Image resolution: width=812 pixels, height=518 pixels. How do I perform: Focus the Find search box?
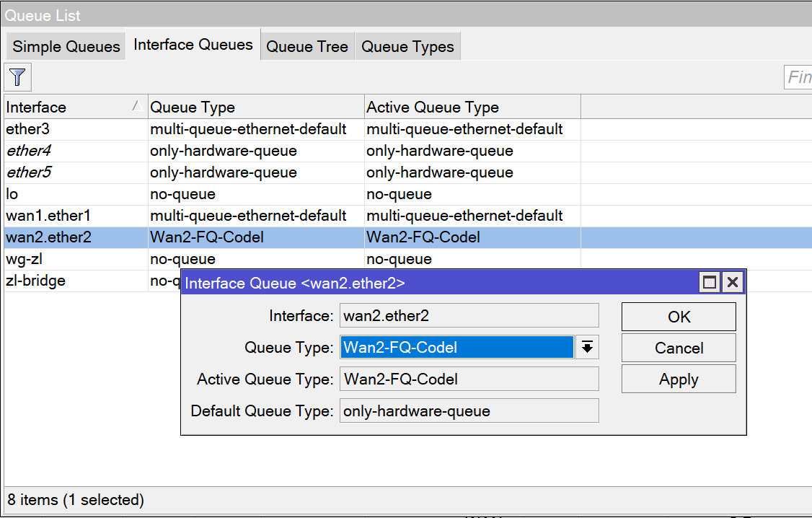coord(798,77)
